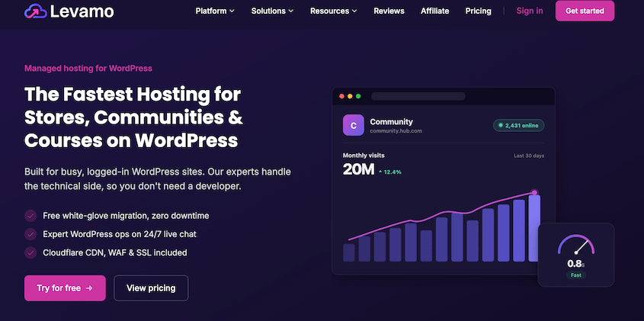Viewport: 644px width, 321px height.
Task: Go to the Reviews page
Action: click(x=389, y=11)
